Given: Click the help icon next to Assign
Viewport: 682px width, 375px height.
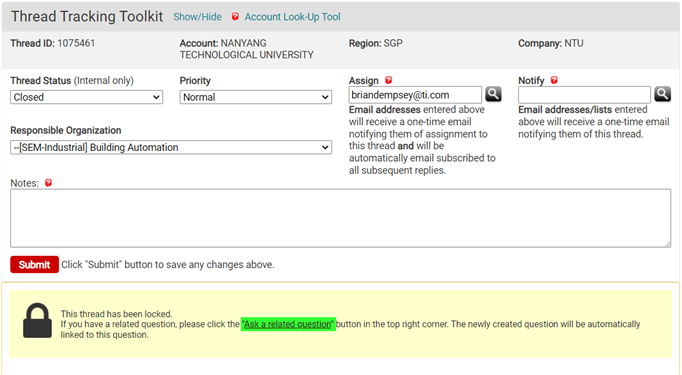Looking at the screenshot, I should (388, 80).
